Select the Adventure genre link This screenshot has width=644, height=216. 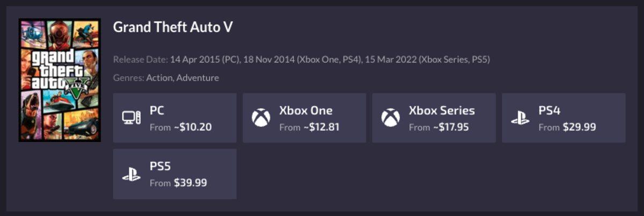[197, 78]
